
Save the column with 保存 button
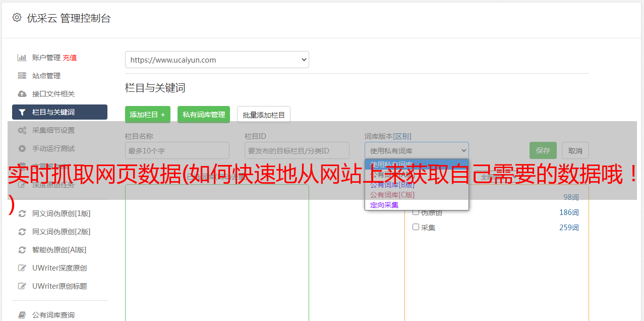click(x=543, y=150)
